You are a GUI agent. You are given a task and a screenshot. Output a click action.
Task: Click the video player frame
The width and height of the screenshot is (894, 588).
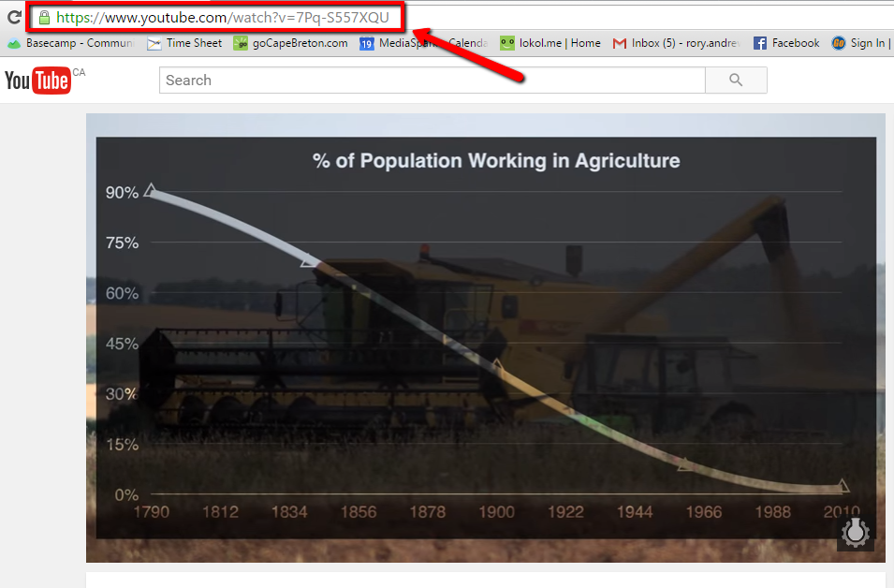(x=486, y=338)
